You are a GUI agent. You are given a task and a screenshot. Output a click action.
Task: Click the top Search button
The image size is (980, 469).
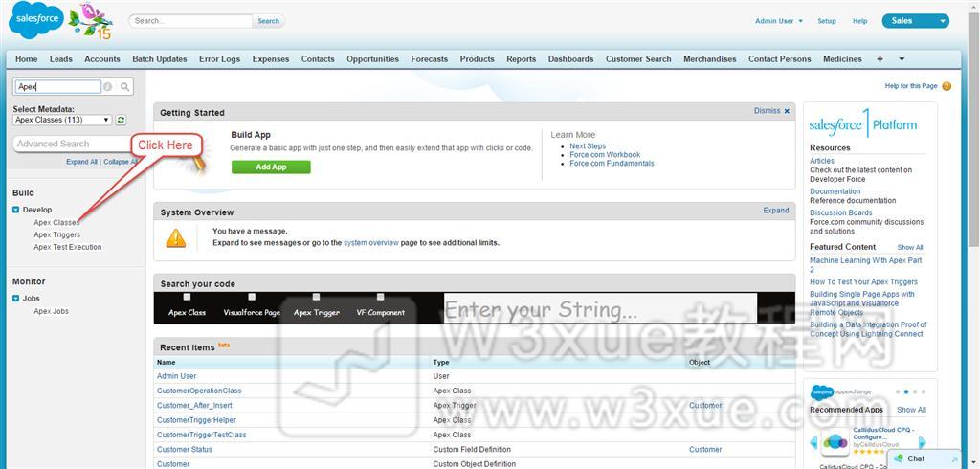pos(269,21)
